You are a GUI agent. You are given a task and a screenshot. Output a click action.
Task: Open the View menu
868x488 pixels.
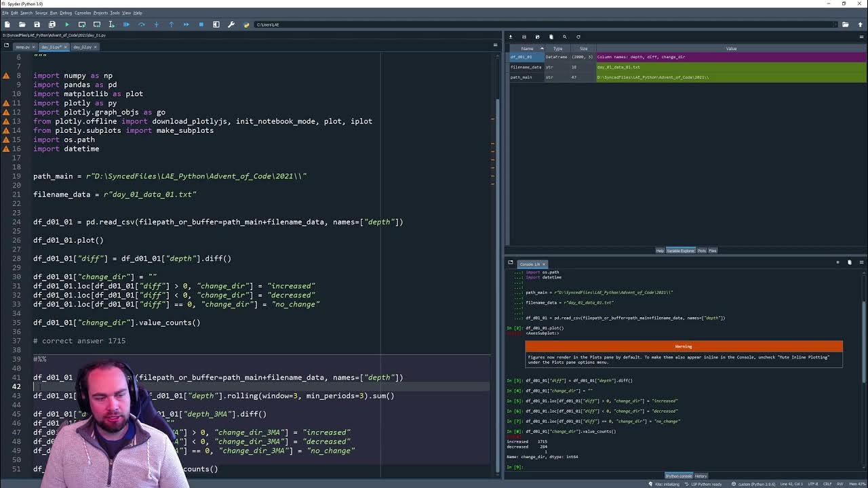point(126,13)
